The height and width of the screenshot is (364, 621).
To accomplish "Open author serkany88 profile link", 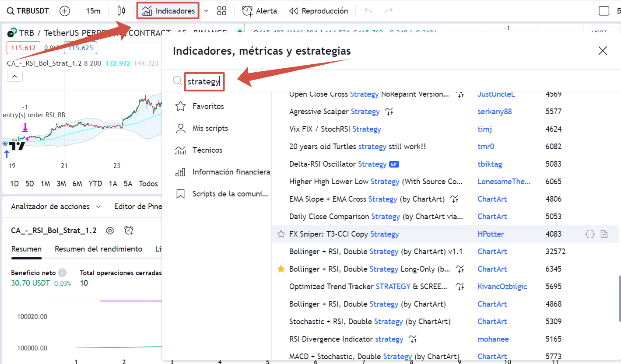I will 495,112.
